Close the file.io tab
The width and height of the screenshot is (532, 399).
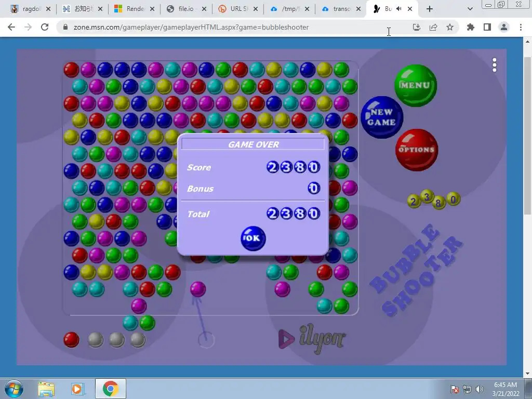click(x=204, y=9)
